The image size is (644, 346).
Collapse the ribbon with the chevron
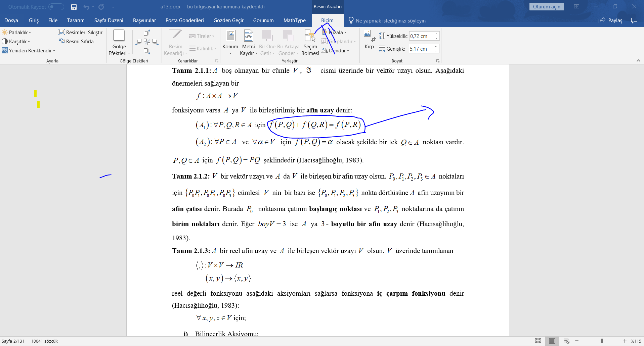(x=638, y=61)
